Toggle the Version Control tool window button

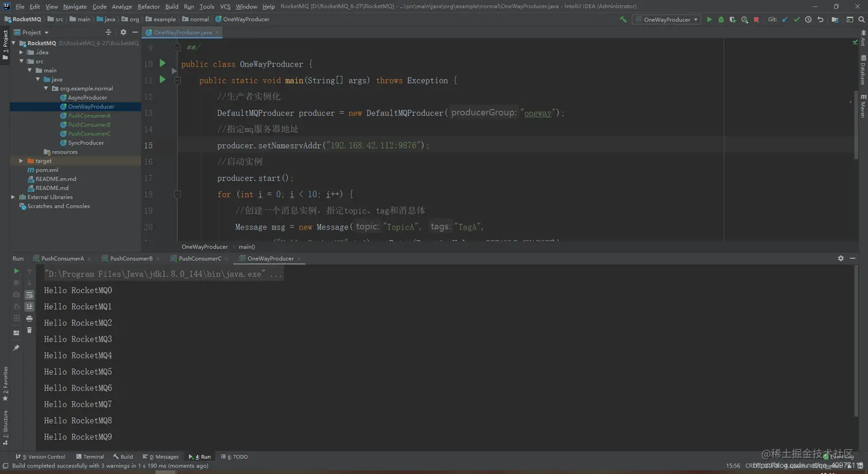(x=41, y=457)
